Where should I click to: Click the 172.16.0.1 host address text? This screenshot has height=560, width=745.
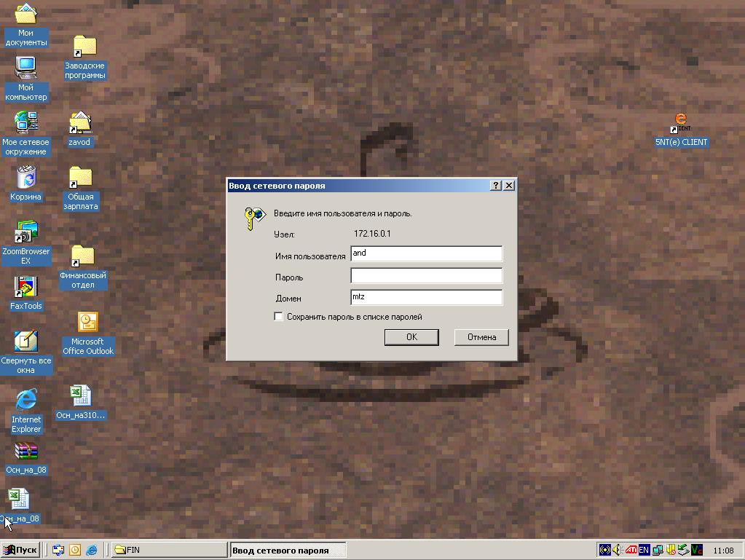pyautogui.click(x=372, y=234)
